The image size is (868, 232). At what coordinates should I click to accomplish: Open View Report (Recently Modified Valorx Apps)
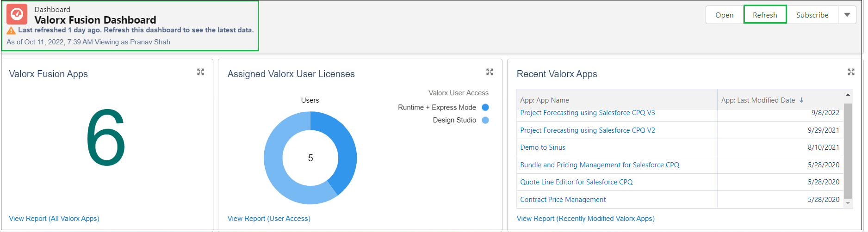coord(586,219)
